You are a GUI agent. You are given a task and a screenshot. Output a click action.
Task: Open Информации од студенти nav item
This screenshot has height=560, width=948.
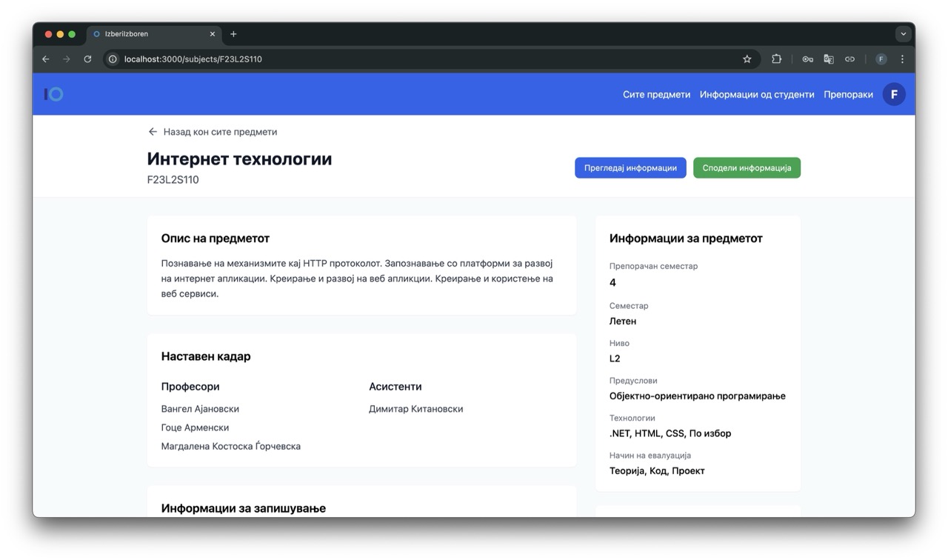(x=756, y=95)
